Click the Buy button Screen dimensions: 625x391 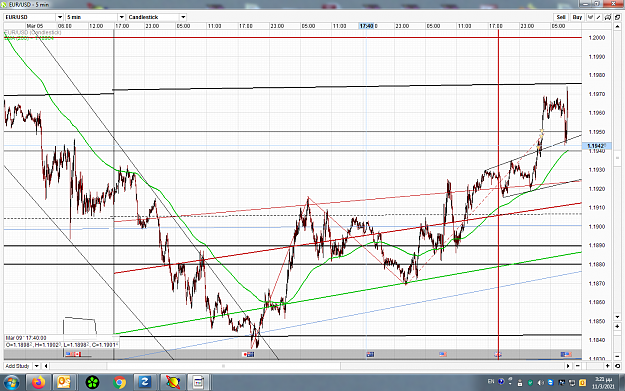pos(577,17)
